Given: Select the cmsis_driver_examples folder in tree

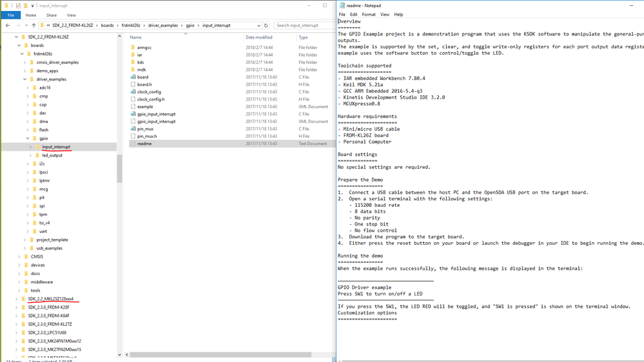Looking at the screenshot, I should (x=57, y=62).
